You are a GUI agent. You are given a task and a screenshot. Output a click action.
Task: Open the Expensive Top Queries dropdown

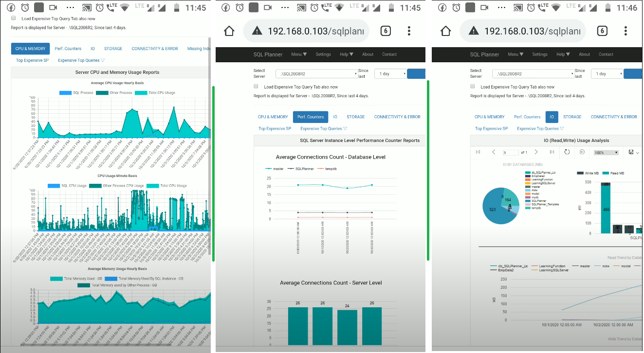point(540,128)
